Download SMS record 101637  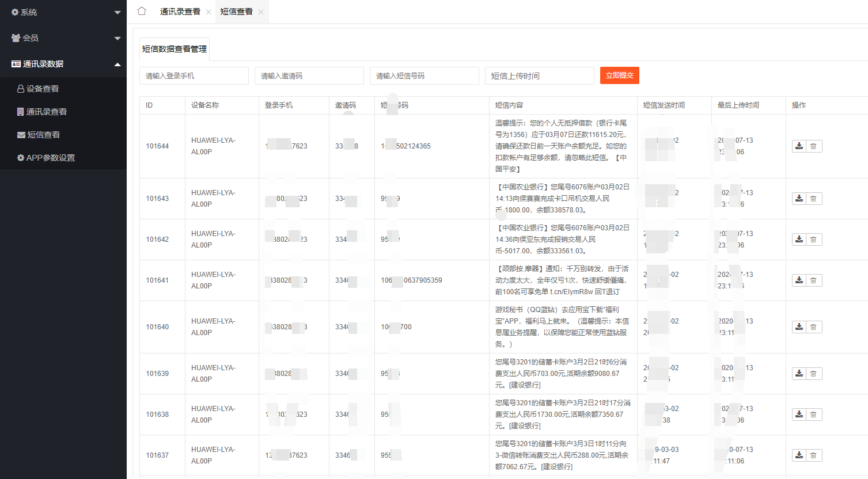799,455
